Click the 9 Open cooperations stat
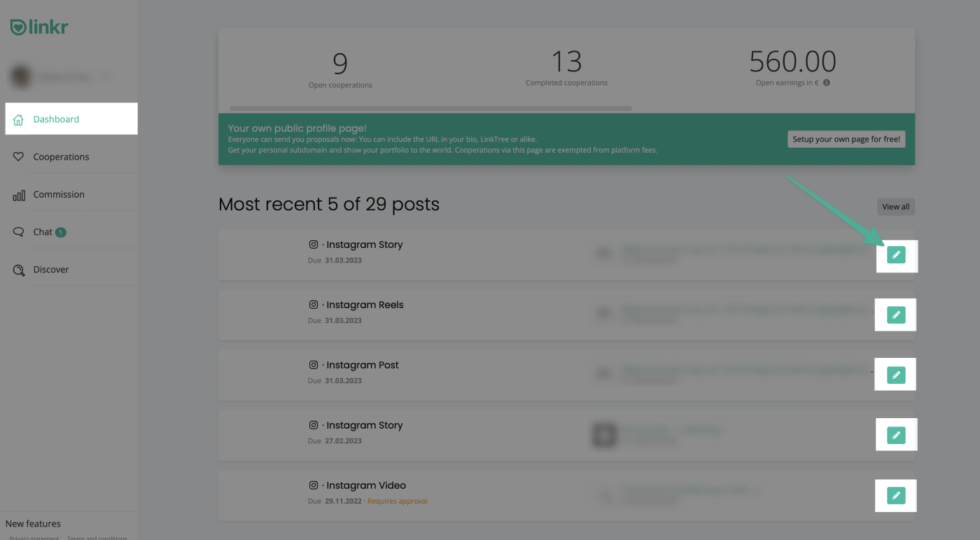Screen dimensions: 980x540 coord(340,69)
